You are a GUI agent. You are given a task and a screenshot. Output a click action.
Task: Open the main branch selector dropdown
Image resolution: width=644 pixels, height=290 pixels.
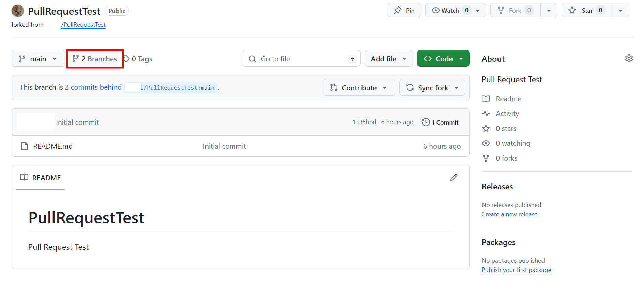38,59
